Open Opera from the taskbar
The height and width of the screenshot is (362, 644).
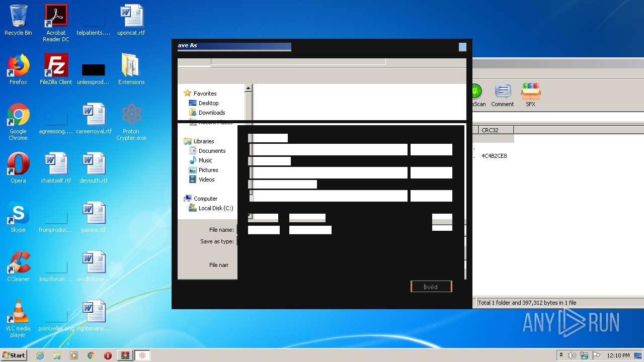pyautogui.click(x=108, y=355)
